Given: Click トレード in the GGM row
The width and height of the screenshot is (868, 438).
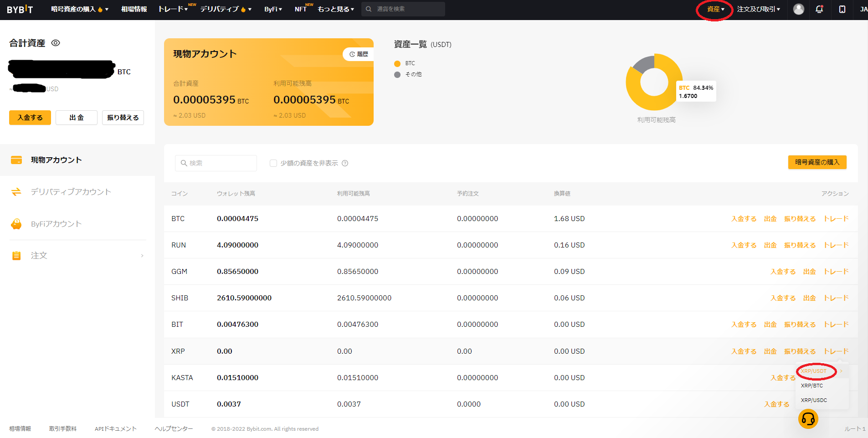Looking at the screenshot, I should click(x=836, y=272).
